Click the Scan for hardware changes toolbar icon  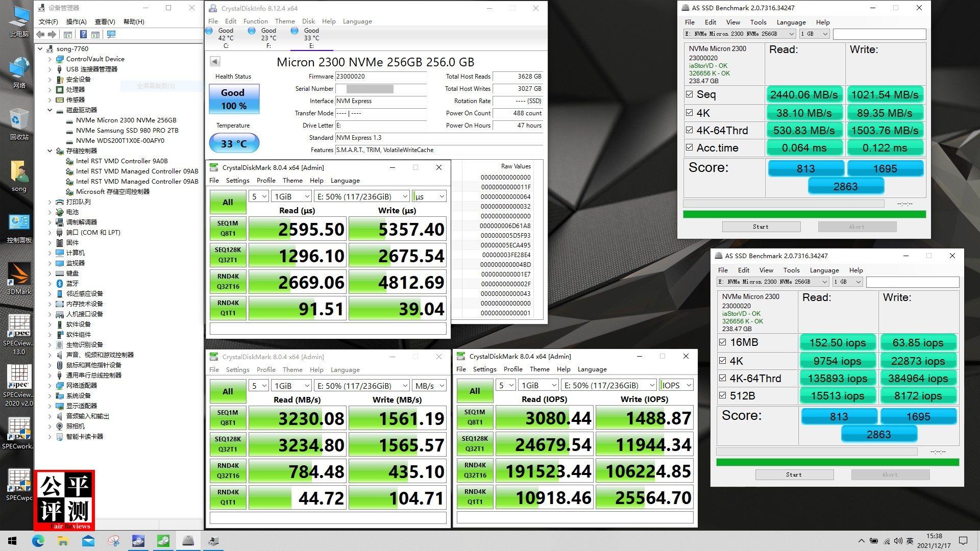111,34
